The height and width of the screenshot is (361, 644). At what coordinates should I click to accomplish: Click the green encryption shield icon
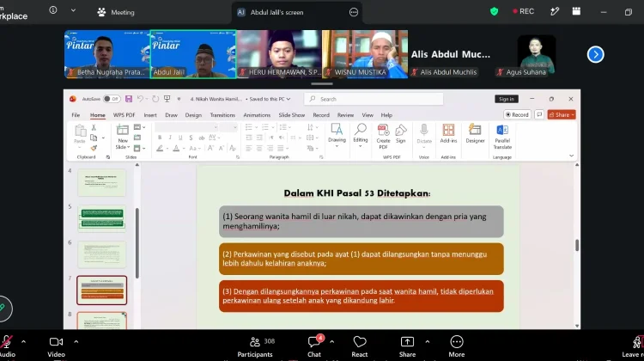[x=494, y=12]
